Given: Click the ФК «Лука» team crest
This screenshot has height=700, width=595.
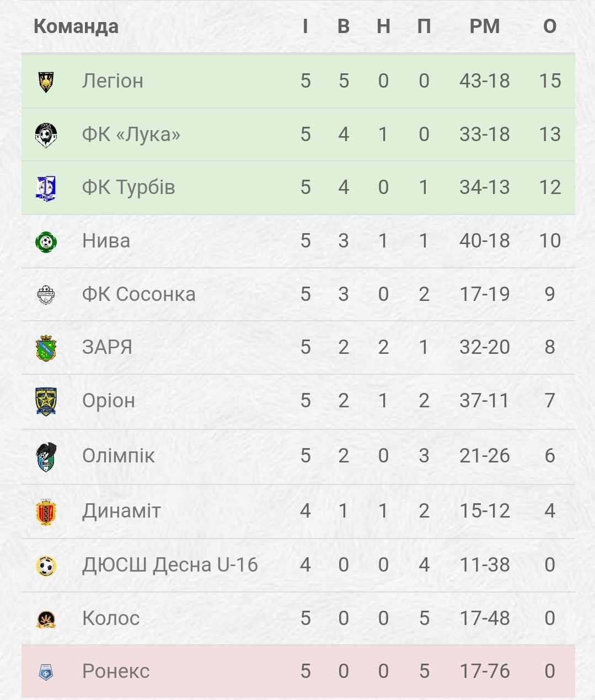Looking at the screenshot, I should (46, 135).
